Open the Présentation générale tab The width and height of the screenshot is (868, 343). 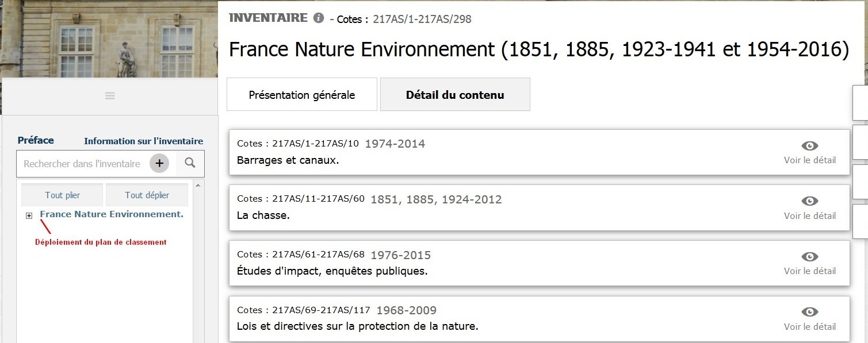302,95
